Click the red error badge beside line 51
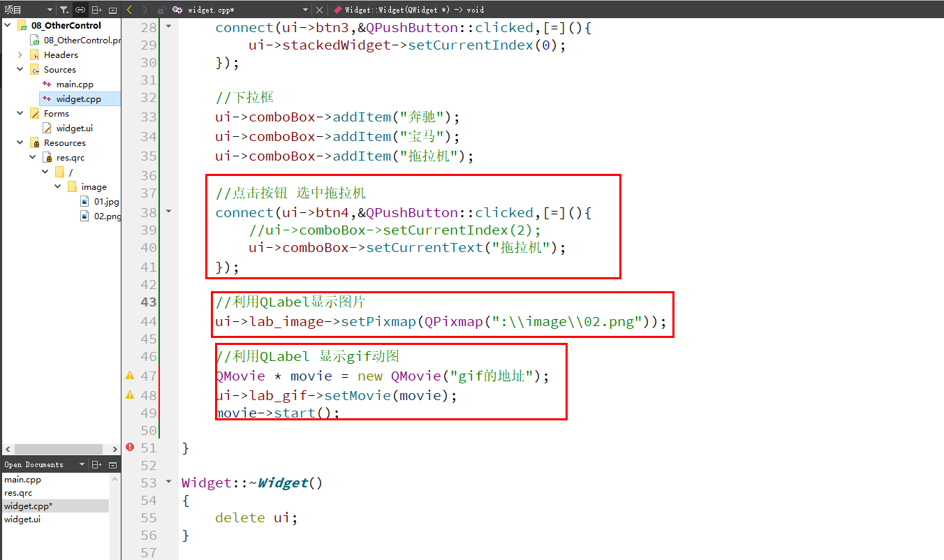Image resolution: width=944 pixels, height=560 pixels. [130, 448]
